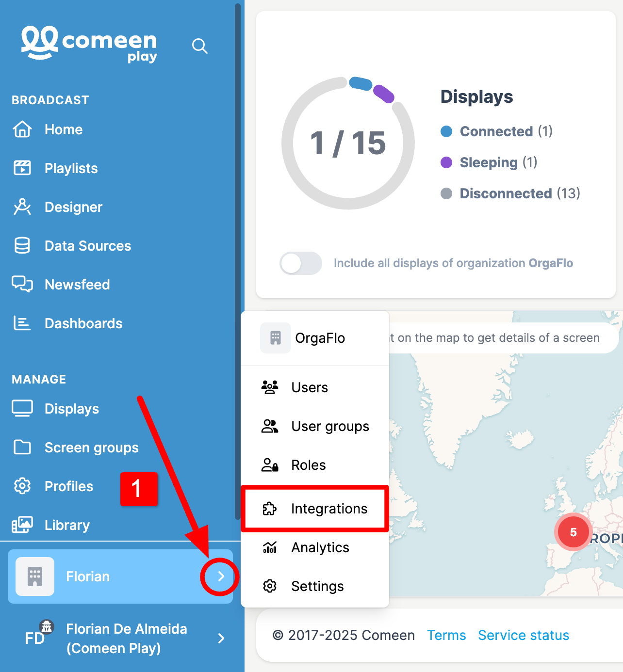623x672 pixels.
Task: Open Settings from the organization popup
Action: pyautogui.click(x=315, y=586)
